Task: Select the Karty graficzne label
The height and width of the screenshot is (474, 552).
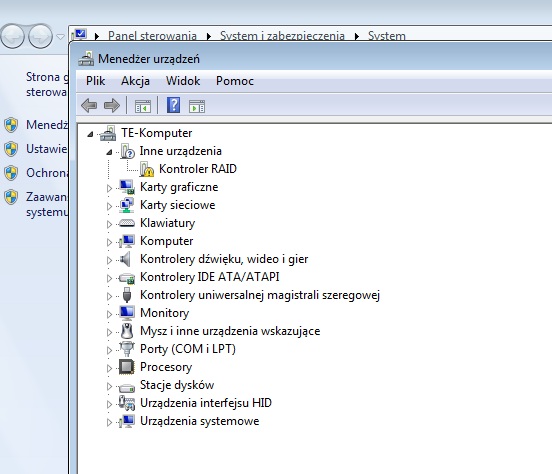Action: 179,187
